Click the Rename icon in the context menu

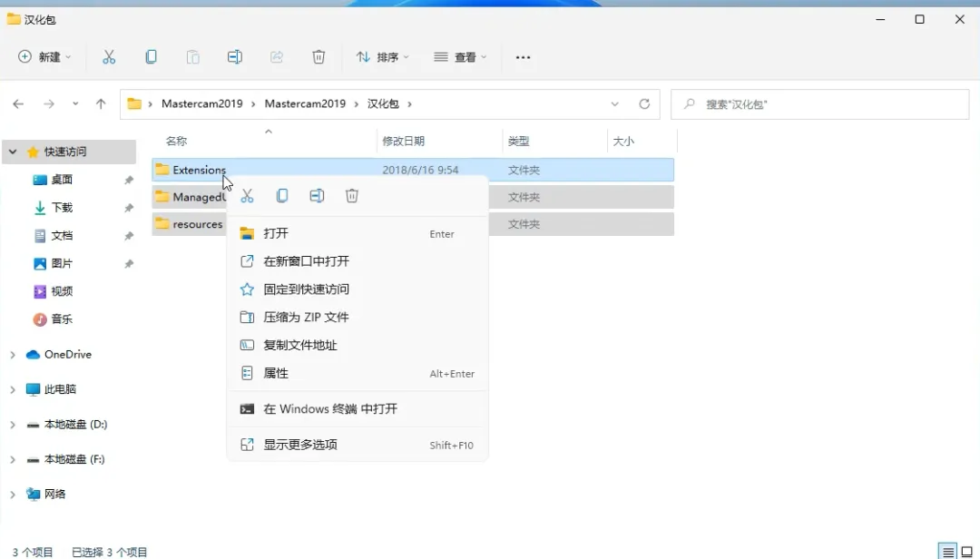tap(317, 196)
